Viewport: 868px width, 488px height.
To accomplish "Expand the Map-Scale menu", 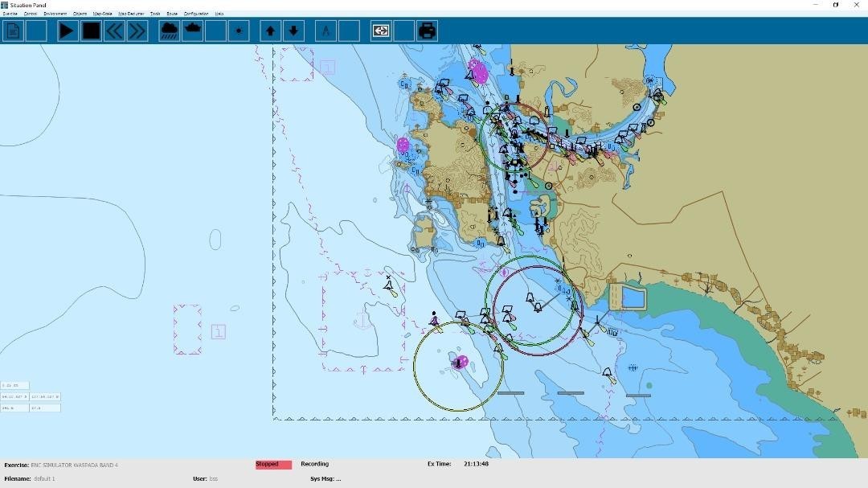I will pyautogui.click(x=102, y=14).
